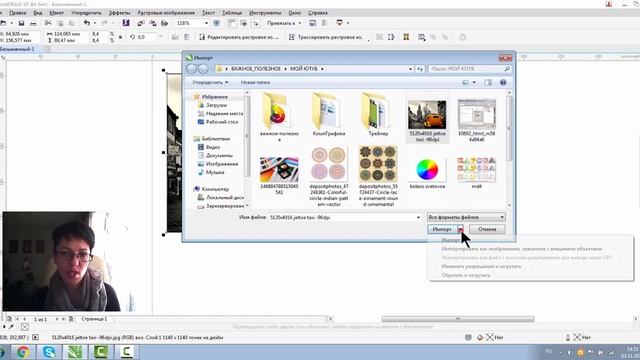This screenshot has width=640, height=360.
Task: Open the Вид menu
Action: coord(38,13)
